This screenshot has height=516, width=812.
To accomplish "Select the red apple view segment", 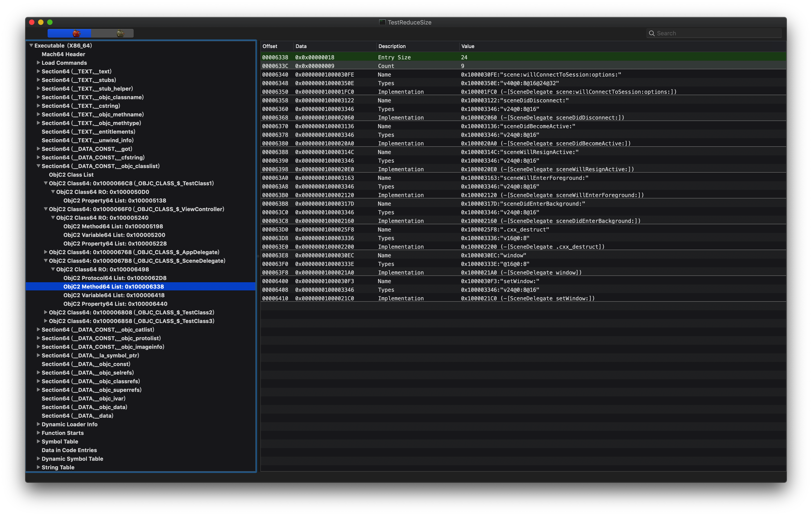I will [69, 33].
